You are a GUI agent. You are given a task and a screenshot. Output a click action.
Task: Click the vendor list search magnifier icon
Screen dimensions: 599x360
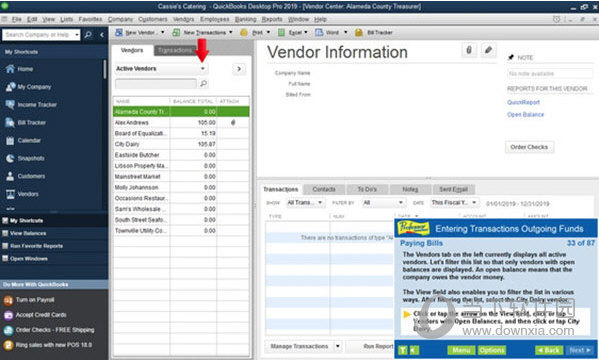tap(204, 83)
